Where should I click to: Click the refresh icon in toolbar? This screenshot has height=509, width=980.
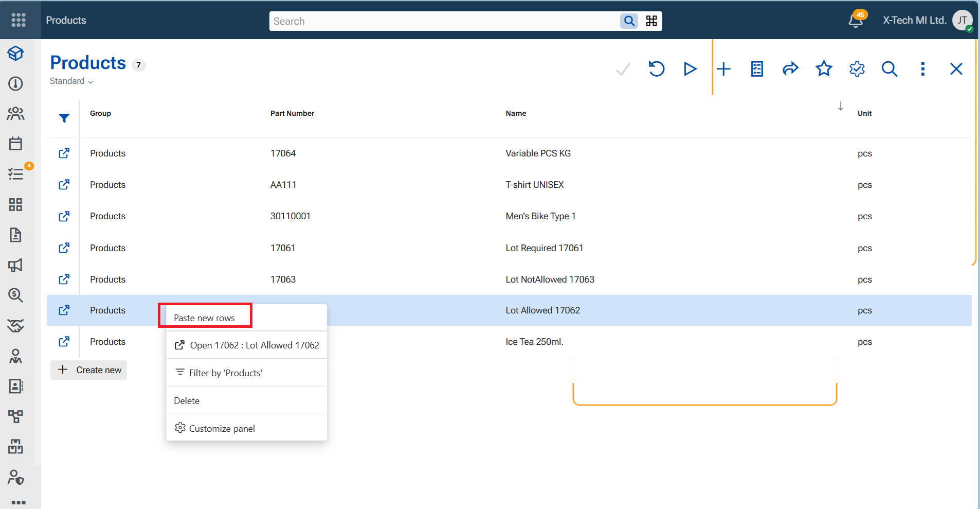pyautogui.click(x=656, y=69)
